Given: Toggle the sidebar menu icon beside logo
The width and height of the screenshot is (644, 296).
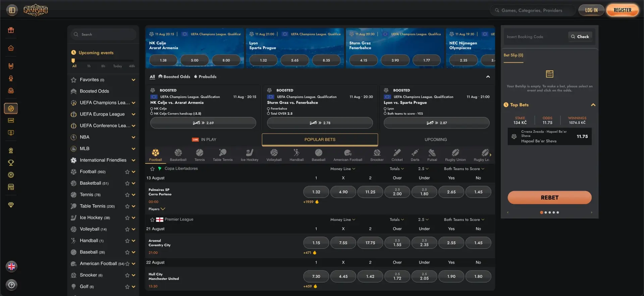Looking at the screenshot, I should click(x=12, y=10).
